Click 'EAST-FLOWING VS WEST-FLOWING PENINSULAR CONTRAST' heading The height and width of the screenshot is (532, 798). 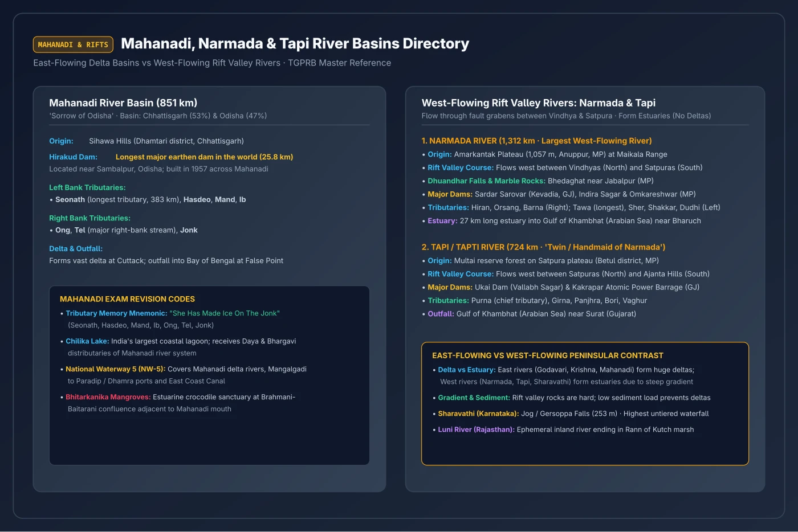pos(548,355)
